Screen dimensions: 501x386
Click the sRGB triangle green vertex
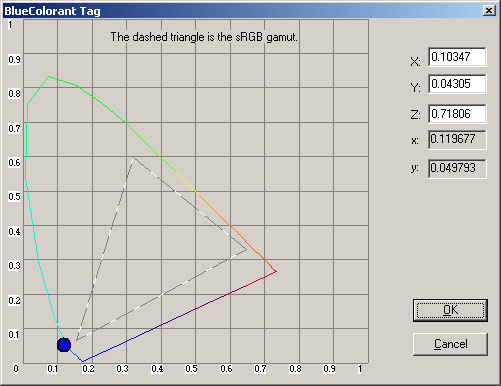(133, 157)
